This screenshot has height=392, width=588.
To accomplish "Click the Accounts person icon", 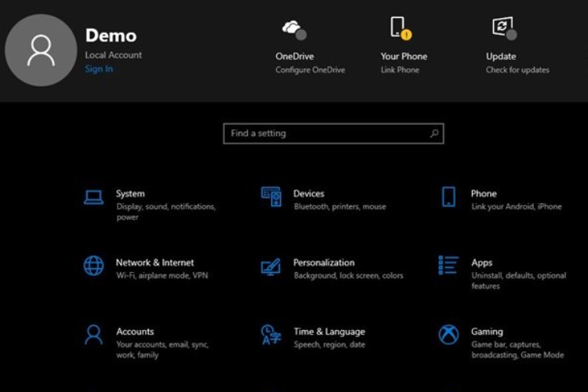I will click(93, 335).
